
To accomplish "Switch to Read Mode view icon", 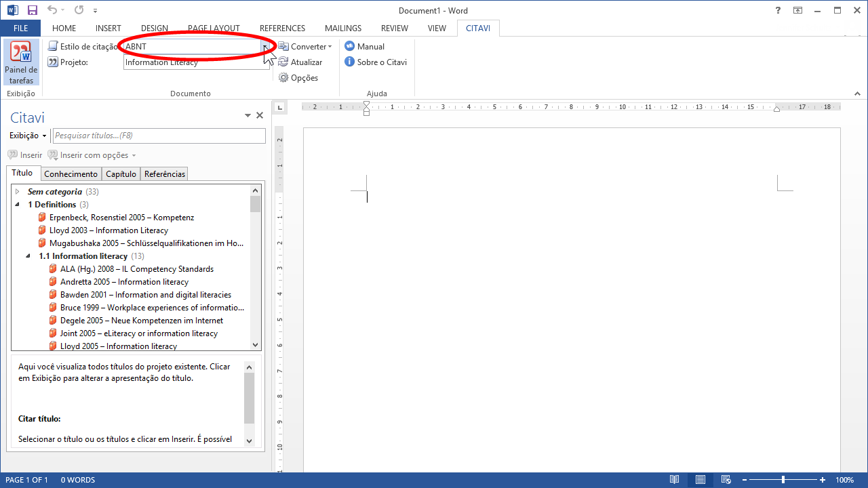I will click(674, 480).
